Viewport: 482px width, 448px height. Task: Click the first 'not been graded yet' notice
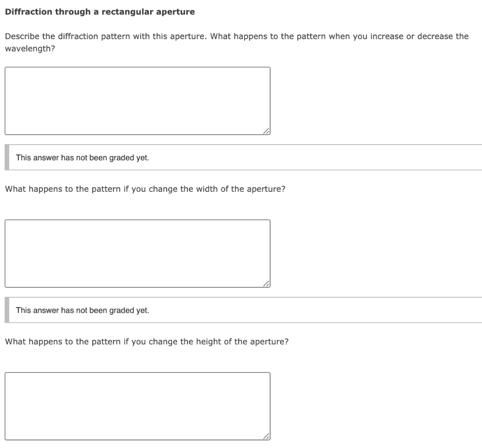(x=82, y=158)
